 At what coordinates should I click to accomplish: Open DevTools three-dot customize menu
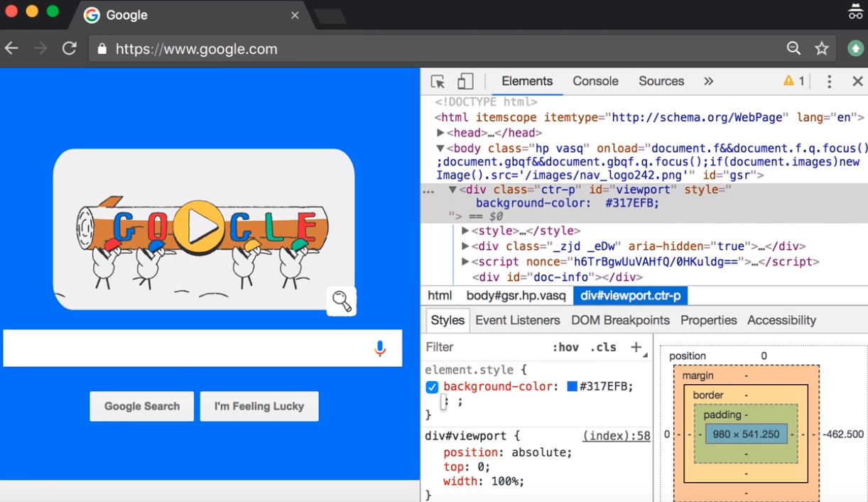pyautogui.click(x=829, y=81)
